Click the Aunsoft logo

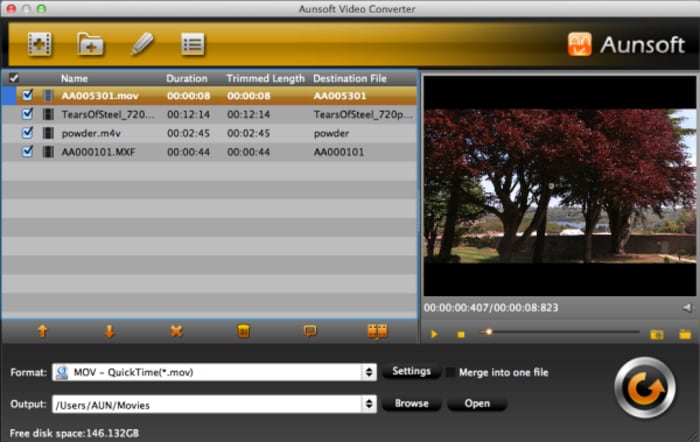pyautogui.click(x=626, y=45)
